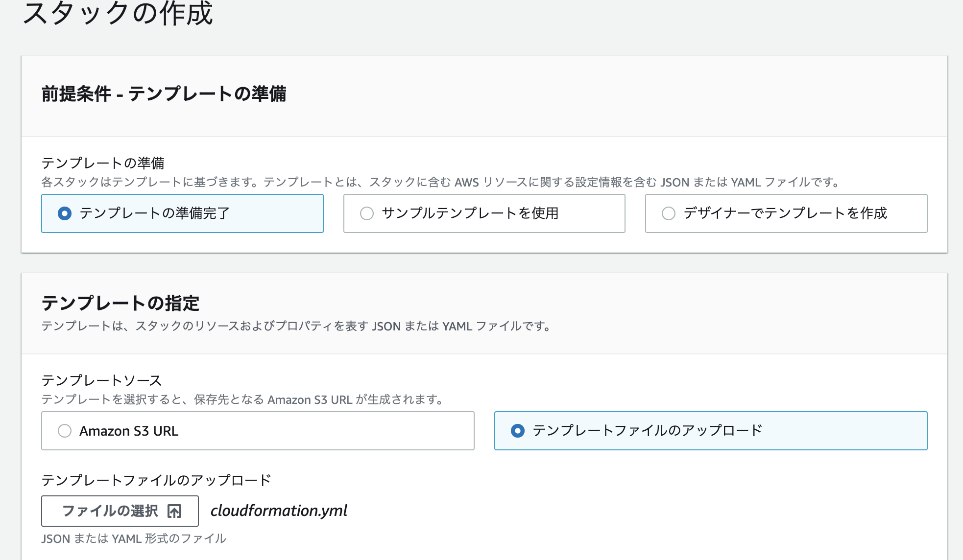Click the テンプレートファイルのアップロード label above file button
This screenshot has height=560, width=963.
click(156, 480)
